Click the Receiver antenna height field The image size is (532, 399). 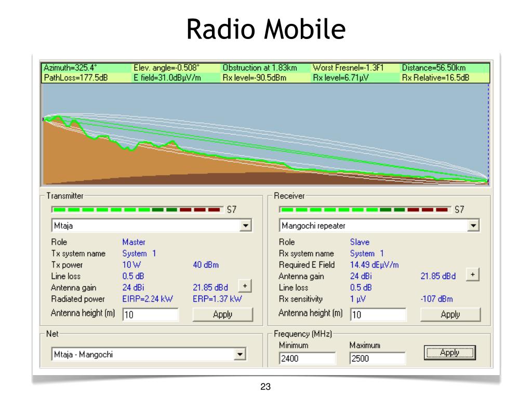pyautogui.click(x=378, y=314)
